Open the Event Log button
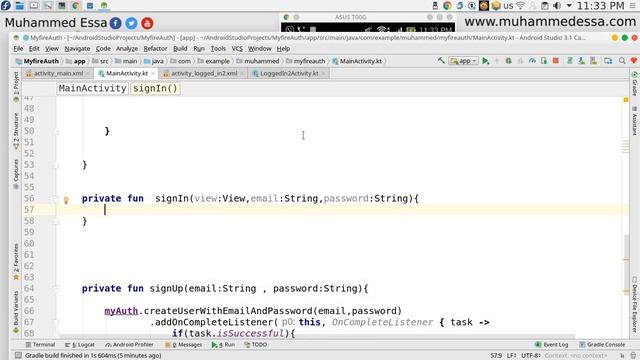This screenshot has height=360, width=640. coord(551,344)
